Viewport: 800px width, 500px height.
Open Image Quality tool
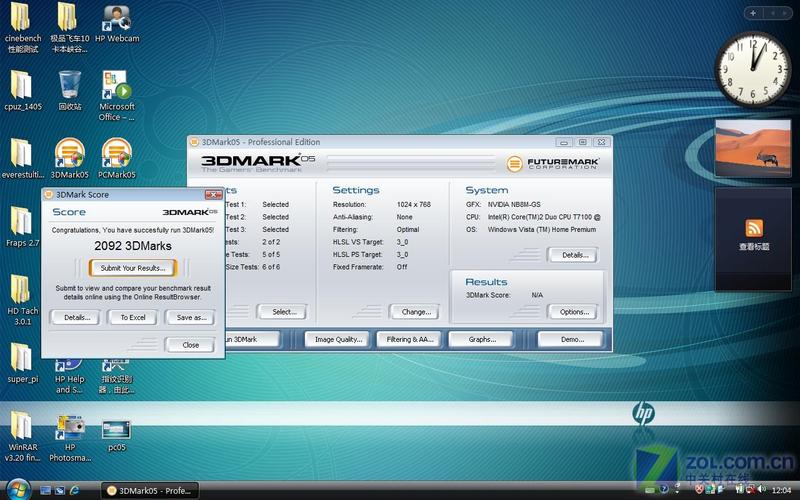point(338,339)
